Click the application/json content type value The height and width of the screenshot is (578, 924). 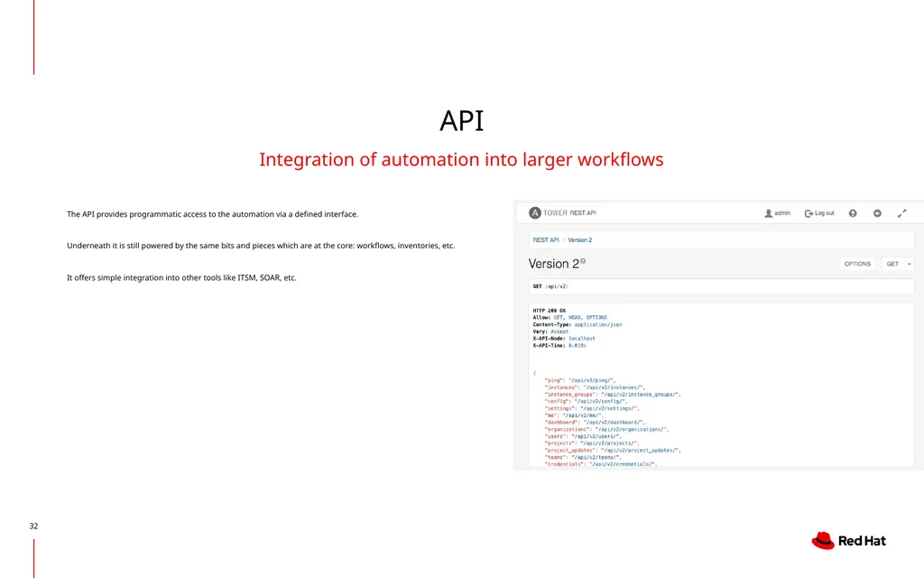pos(598,324)
